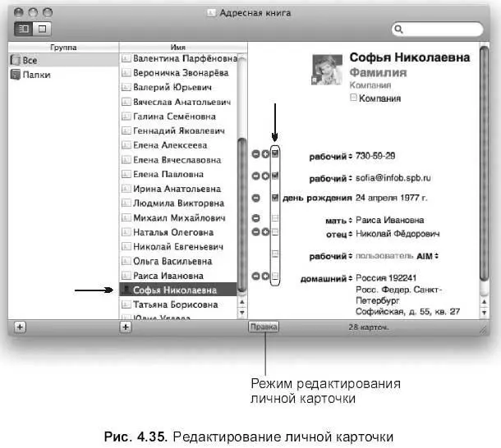Select the Папки group

(63, 75)
